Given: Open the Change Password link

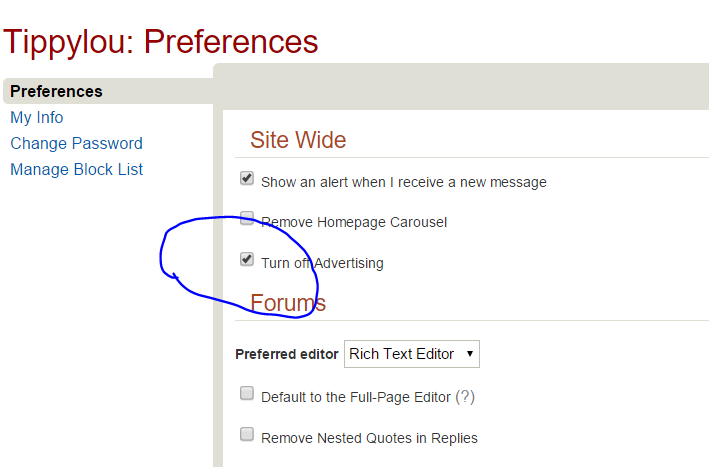Looking at the screenshot, I should pos(76,143).
